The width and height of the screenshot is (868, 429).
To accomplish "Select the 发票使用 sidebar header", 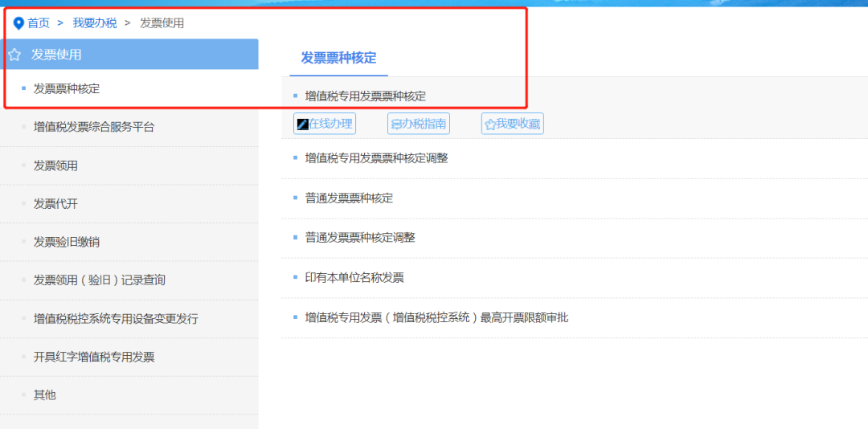I will (x=129, y=55).
